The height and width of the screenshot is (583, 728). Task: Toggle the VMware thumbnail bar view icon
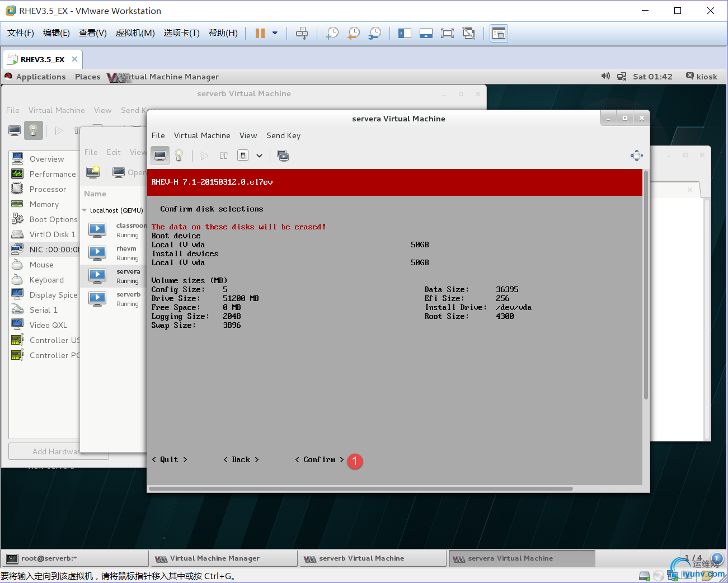coord(426,33)
